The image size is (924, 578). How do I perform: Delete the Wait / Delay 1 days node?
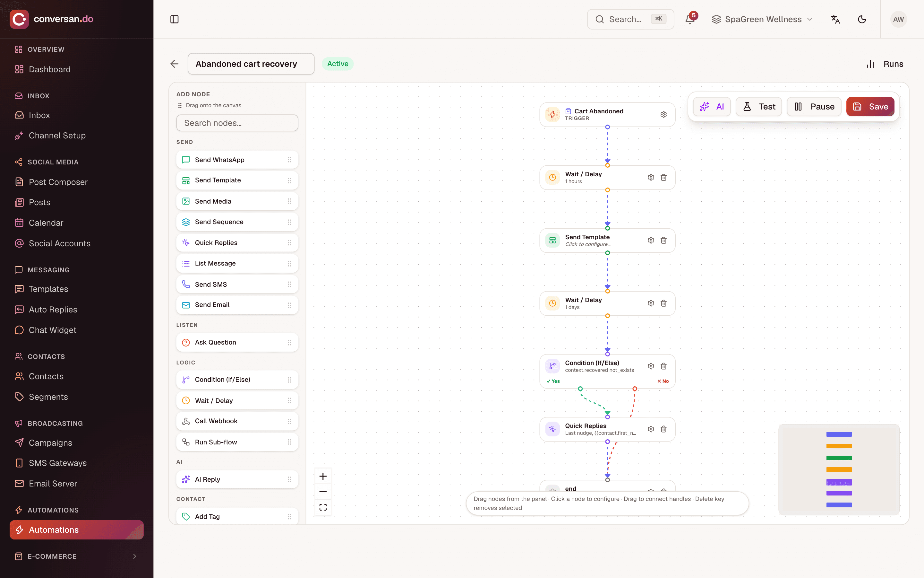coord(663,303)
